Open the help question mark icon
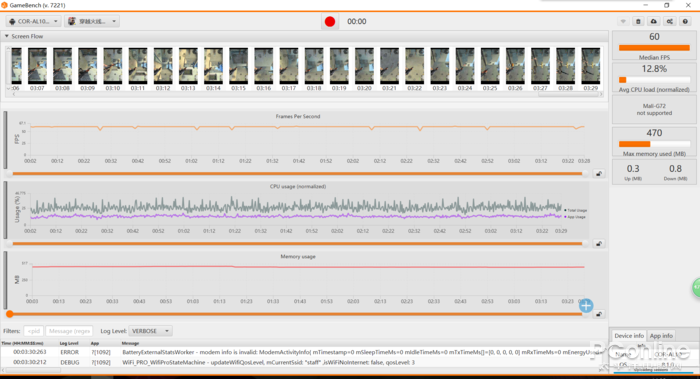 point(685,21)
